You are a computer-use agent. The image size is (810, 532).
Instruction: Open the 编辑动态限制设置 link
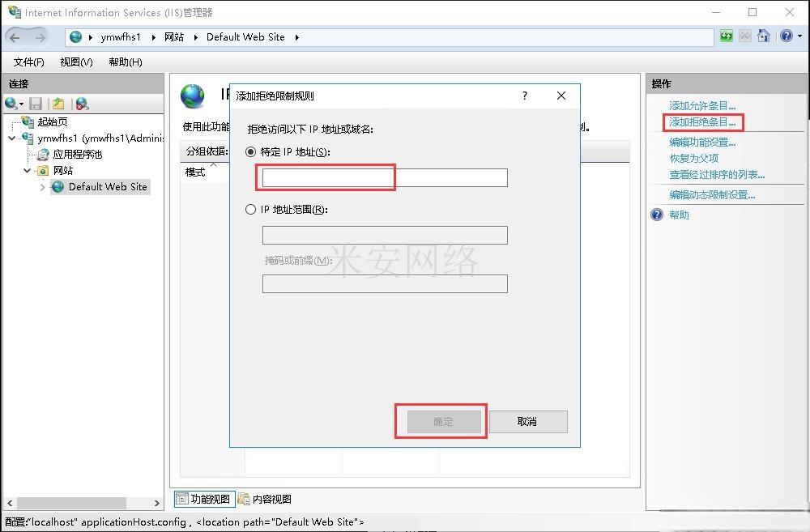click(712, 194)
